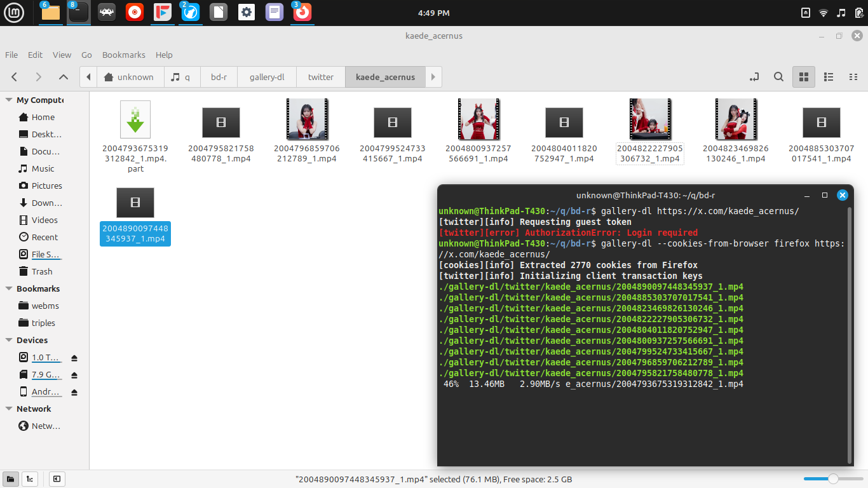
Task: Go back in the file manager
Action: [x=15, y=77]
